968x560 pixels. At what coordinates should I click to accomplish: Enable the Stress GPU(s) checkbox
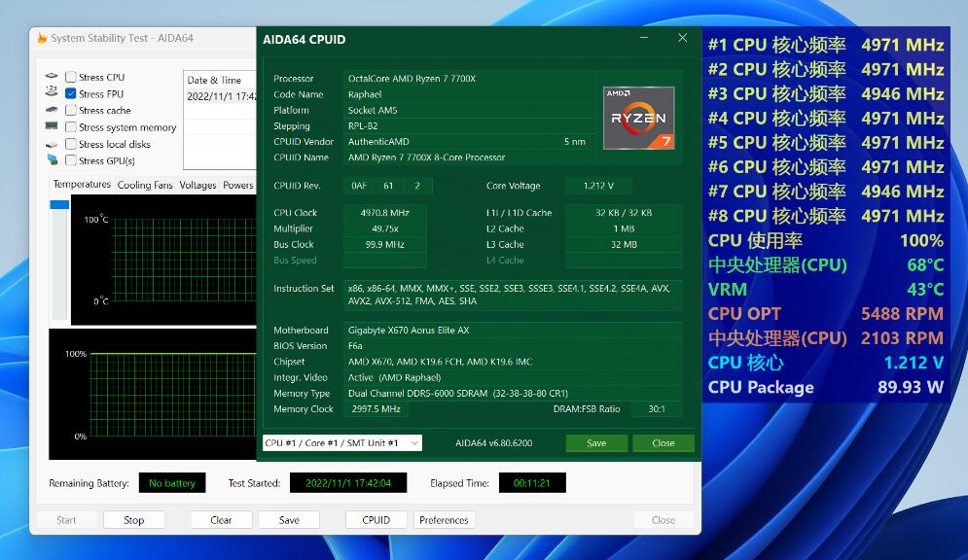pyautogui.click(x=71, y=160)
